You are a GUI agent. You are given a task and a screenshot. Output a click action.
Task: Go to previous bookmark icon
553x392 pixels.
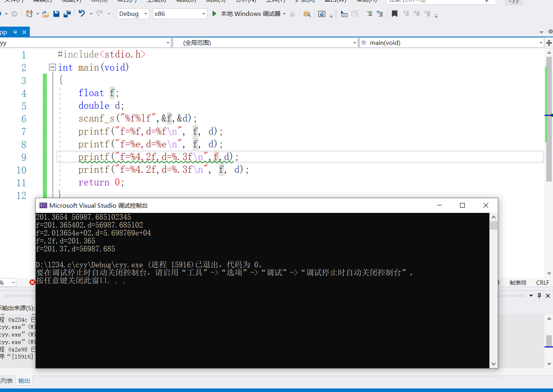406,14
